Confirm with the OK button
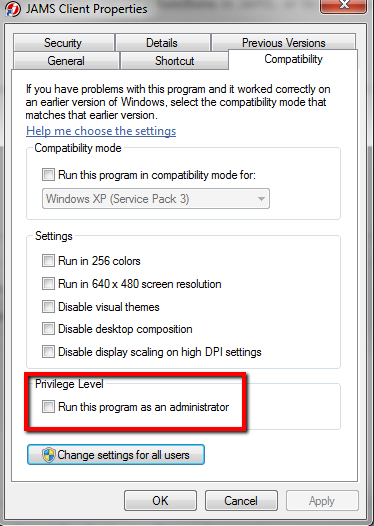This screenshot has width=374, height=526. (x=160, y=501)
